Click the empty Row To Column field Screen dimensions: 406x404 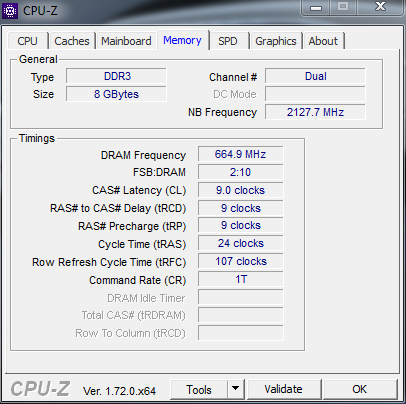click(x=241, y=333)
